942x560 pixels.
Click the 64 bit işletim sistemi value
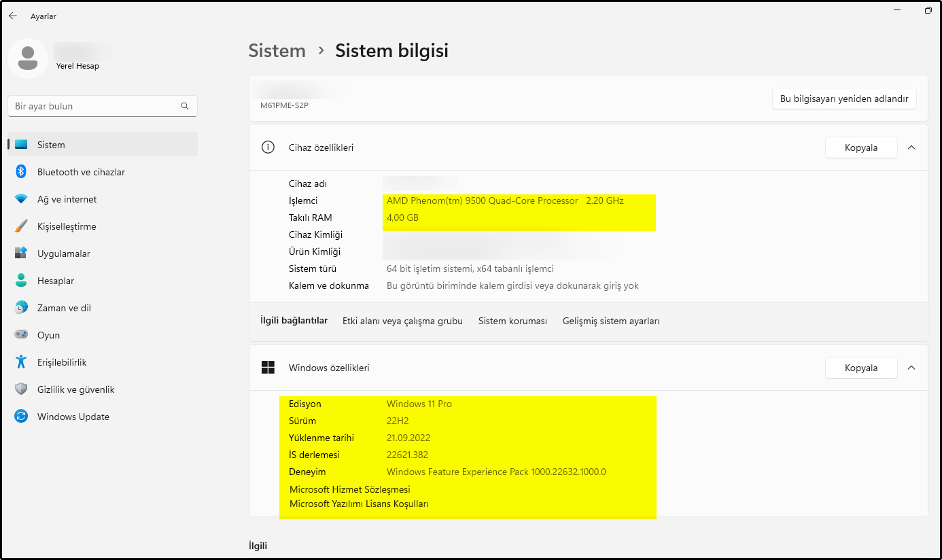coord(470,268)
